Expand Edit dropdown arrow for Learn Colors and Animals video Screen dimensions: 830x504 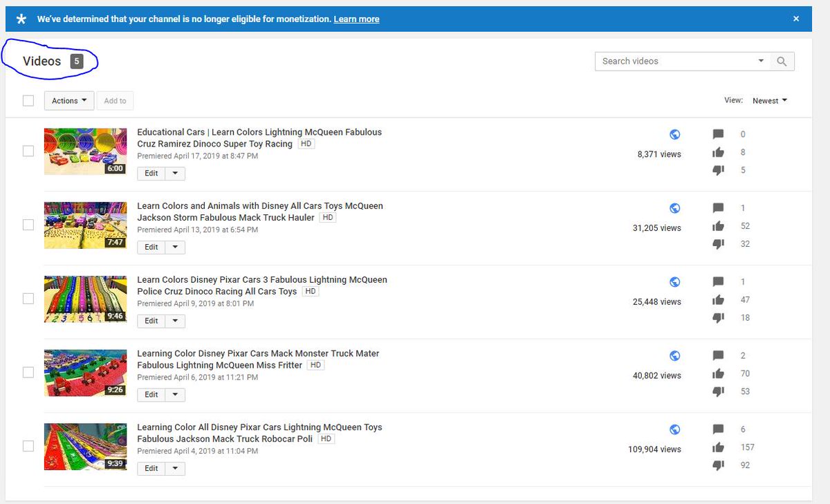175,248
